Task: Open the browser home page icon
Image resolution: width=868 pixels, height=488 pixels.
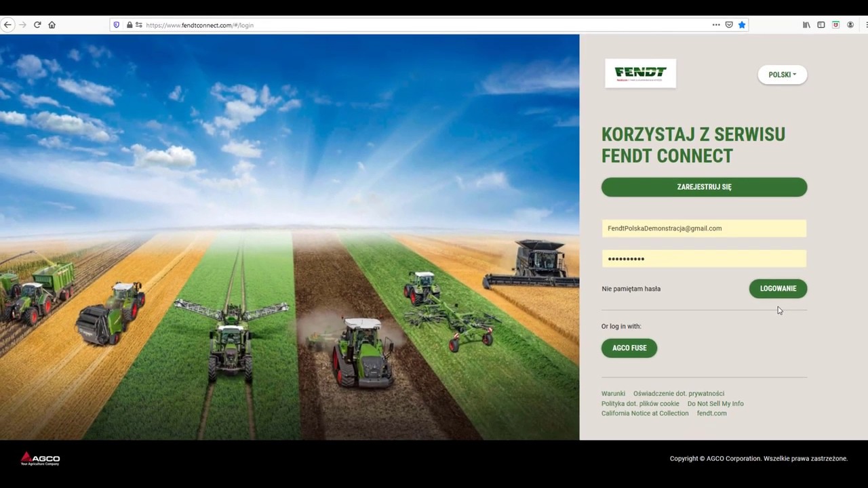Action: (52, 25)
